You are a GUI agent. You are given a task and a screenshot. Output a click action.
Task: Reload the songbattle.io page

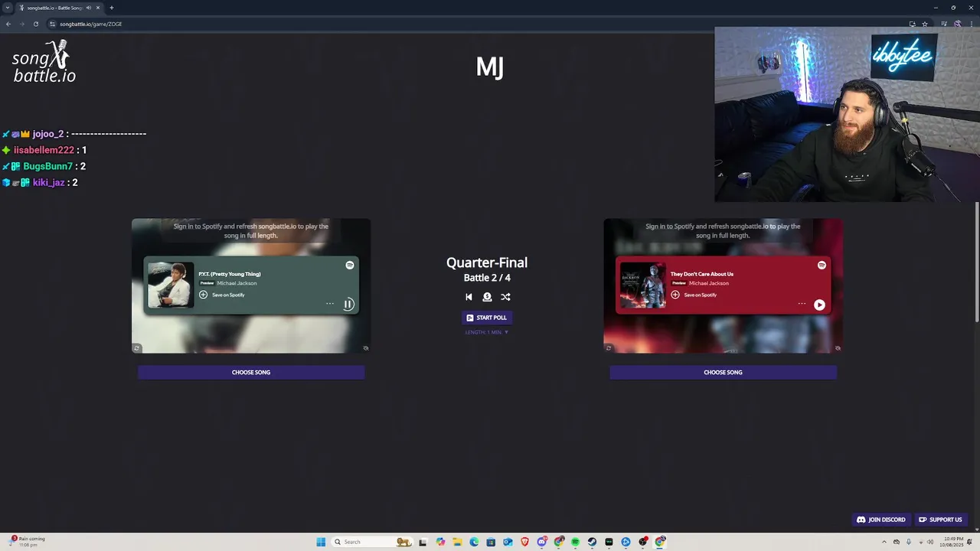pos(35,24)
